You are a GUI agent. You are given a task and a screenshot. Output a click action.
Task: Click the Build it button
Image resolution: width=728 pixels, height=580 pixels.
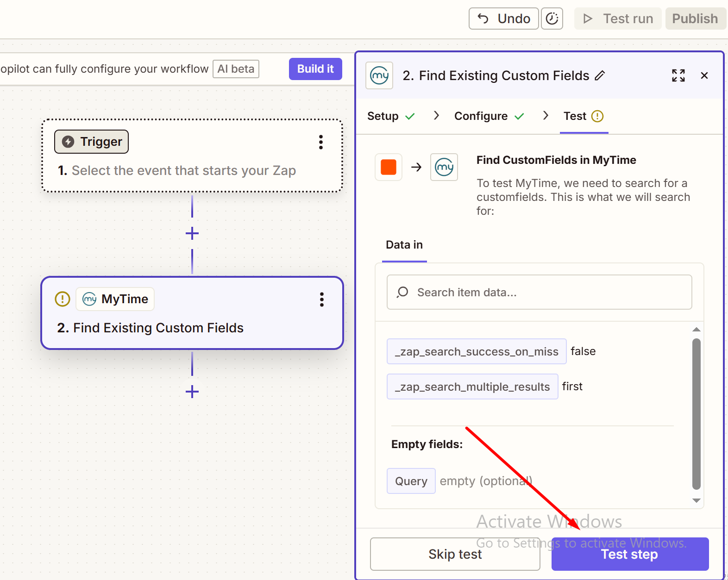click(x=315, y=69)
